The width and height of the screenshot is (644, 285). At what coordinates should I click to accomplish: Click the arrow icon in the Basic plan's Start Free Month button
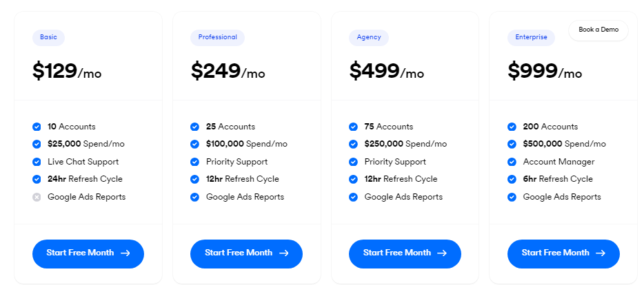[x=125, y=253]
